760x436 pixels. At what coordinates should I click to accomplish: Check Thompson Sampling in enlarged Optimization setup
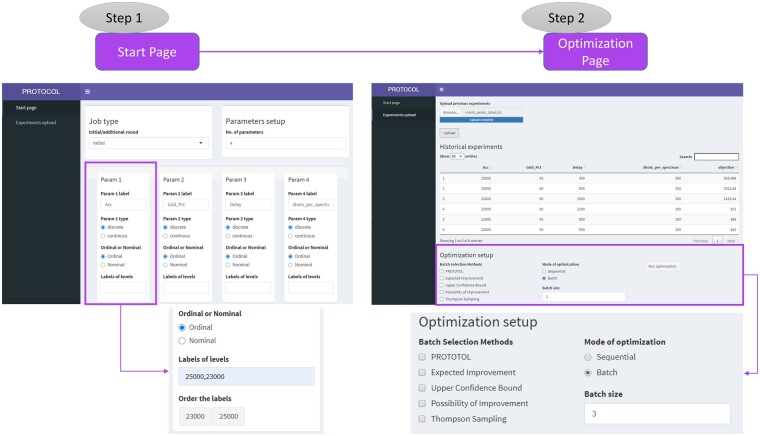(x=424, y=418)
